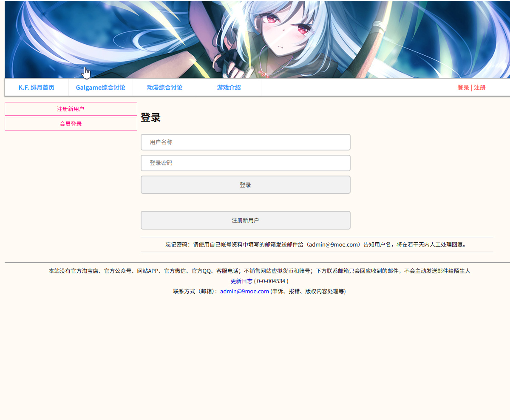Click the 注册 link in top bar

click(479, 88)
